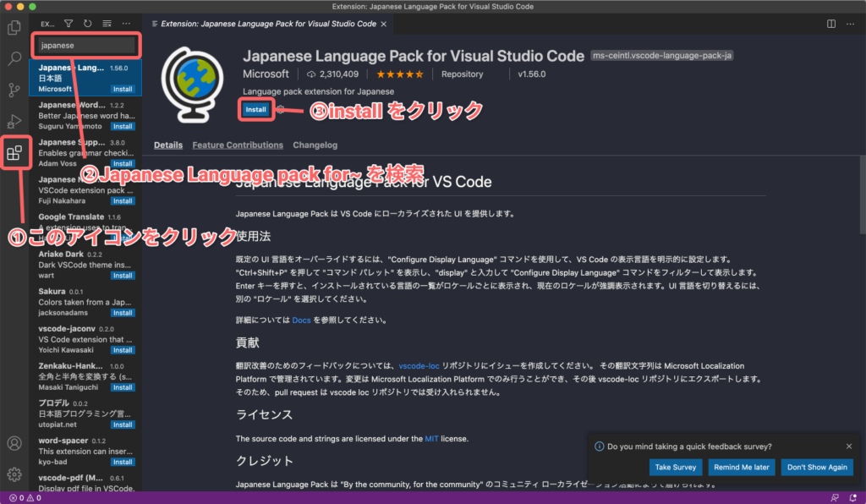Open the Manage gear icon
This screenshot has width=866, height=504.
tap(14, 474)
